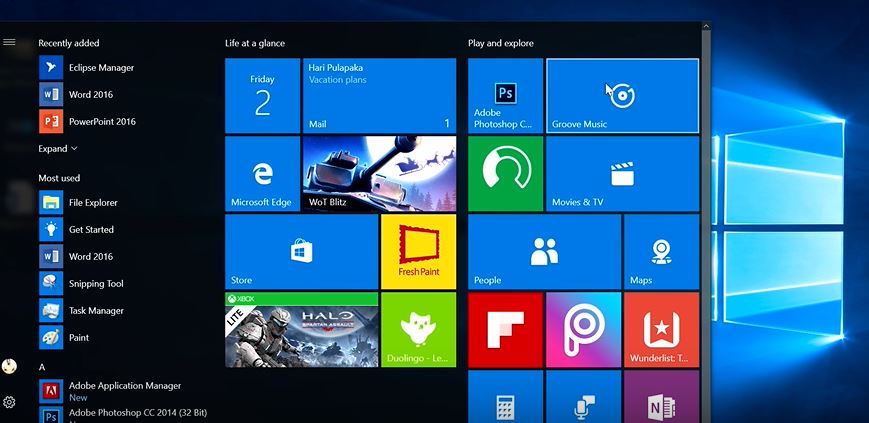
Task: Launch the Microsoft Edge tile
Action: (x=262, y=174)
